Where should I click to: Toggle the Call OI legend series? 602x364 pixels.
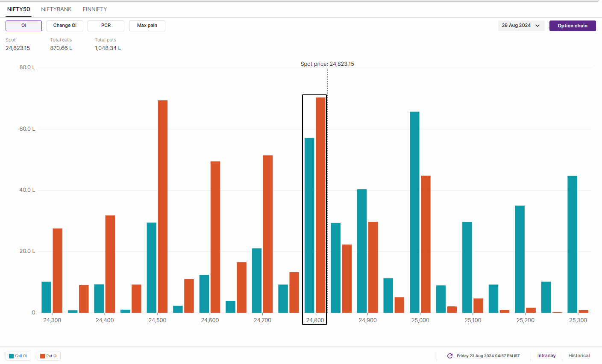coord(18,356)
